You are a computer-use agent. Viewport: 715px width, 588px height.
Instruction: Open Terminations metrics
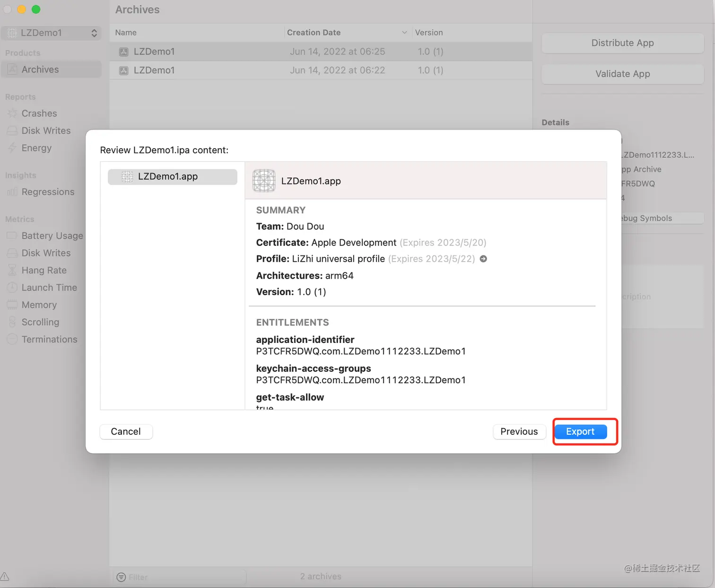49,339
